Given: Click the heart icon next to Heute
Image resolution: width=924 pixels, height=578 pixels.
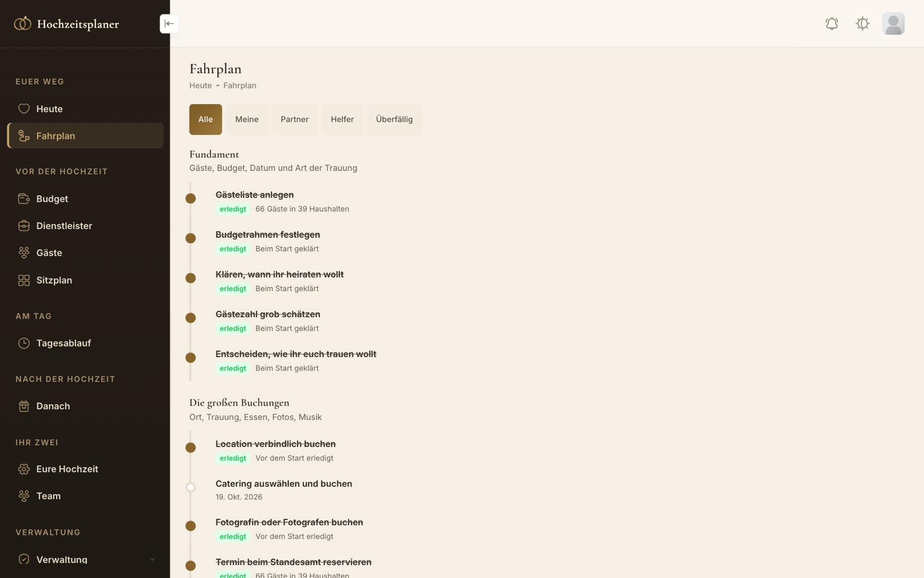Looking at the screenshot, I should [24, 109].
